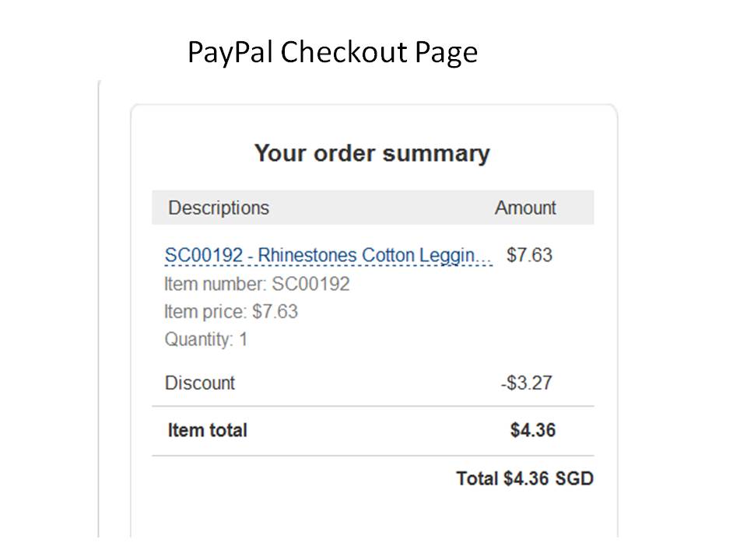This screenshot has height=560, width=747.
Task: Click the "Quantity: 1" text
Action: (206, 340)
